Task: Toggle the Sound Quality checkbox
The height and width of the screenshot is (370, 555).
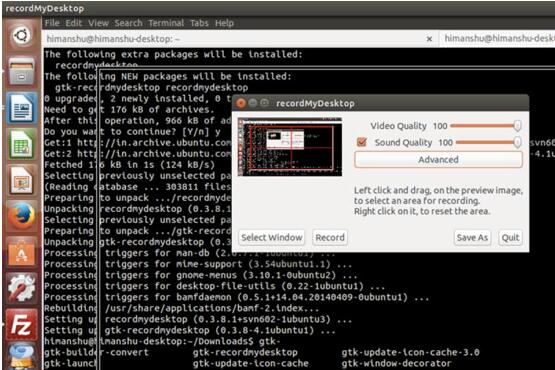Action: (362, 142)
